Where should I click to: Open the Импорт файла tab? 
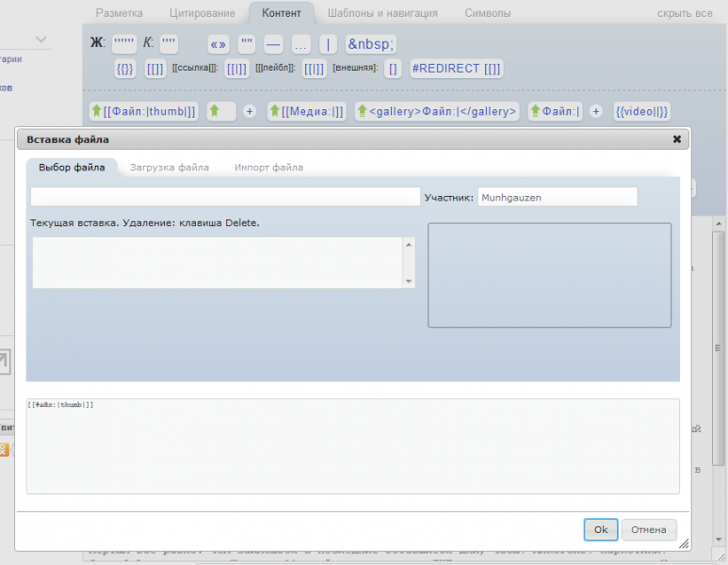[x=268, y=168]
